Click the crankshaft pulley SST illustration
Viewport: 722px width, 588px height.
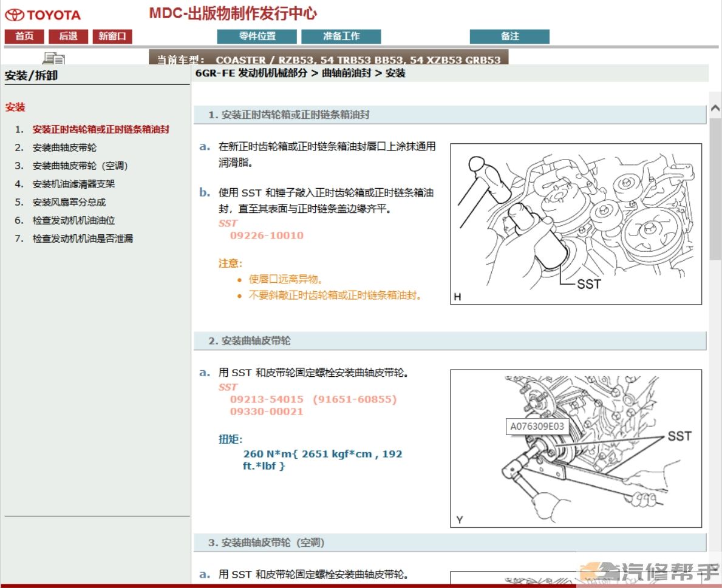pos(576,448)
